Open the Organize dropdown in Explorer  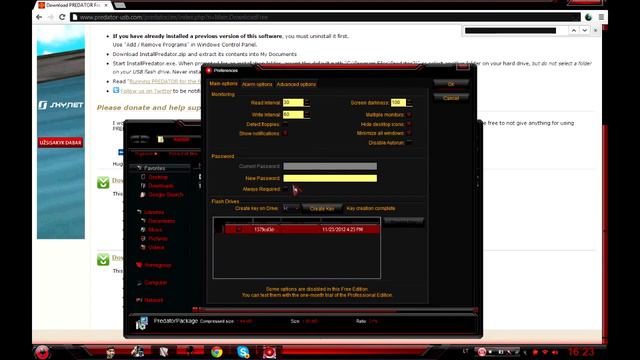point(146,153)
